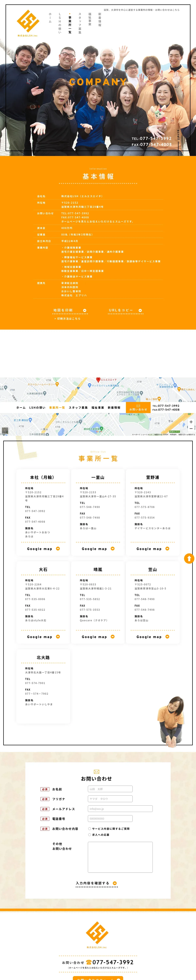Click the envelope icon above the contact form title
Image resolution: width=196 pixels, height=980 pixels.
[x=96, y=772]
